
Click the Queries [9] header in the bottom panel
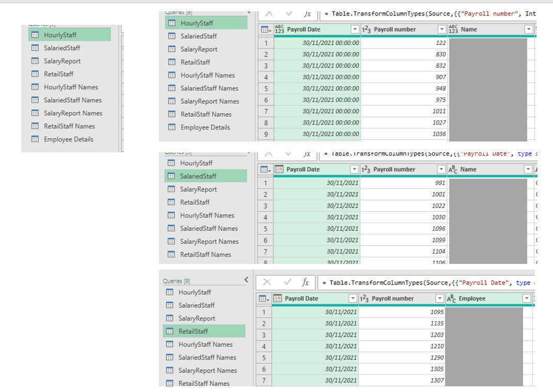177,281
